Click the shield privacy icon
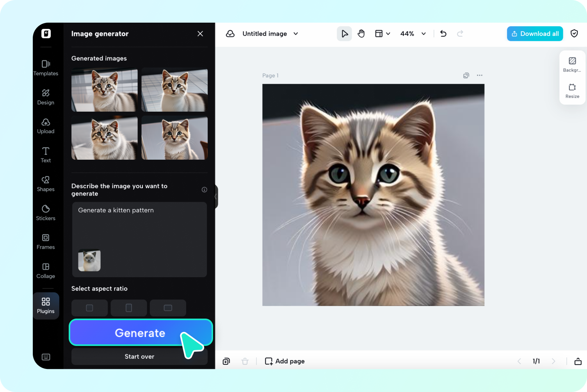The width and height of the screenshot is (587, 392). pyautogui.click(x=574, y=34)
